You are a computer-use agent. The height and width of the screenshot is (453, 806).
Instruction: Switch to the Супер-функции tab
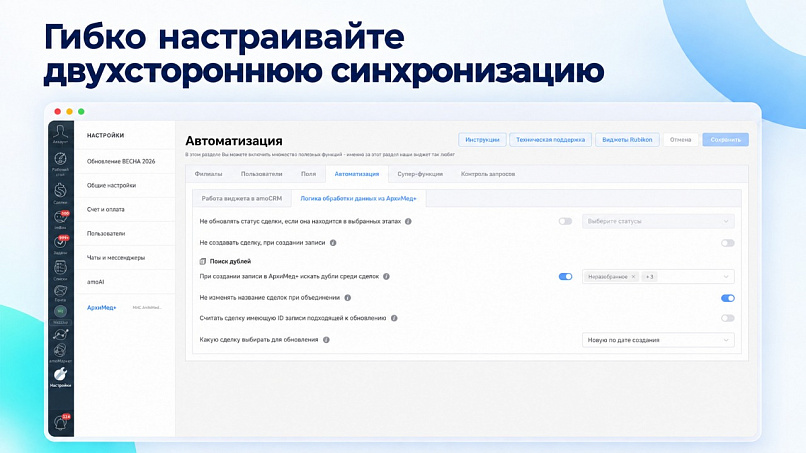(420, 174)
